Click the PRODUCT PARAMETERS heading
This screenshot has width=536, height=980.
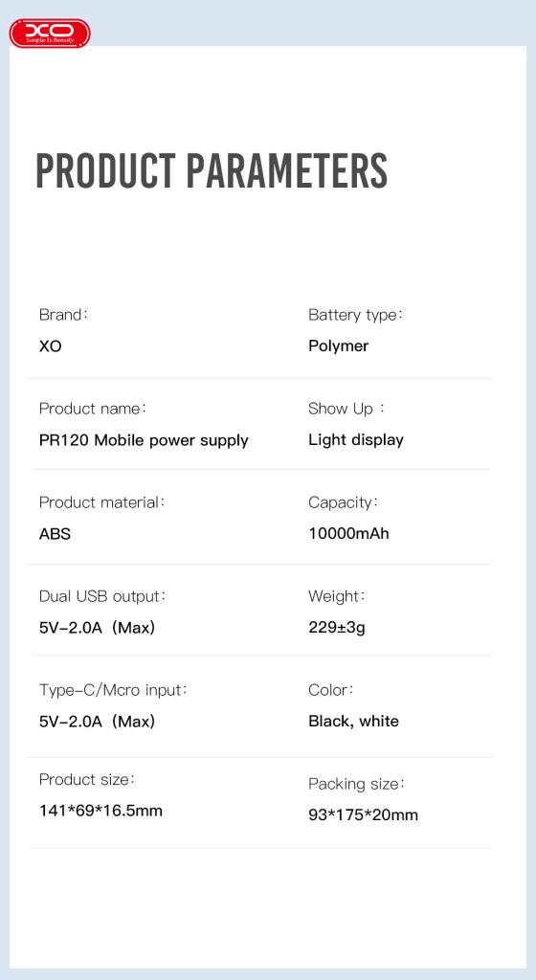tap(212, 170)
